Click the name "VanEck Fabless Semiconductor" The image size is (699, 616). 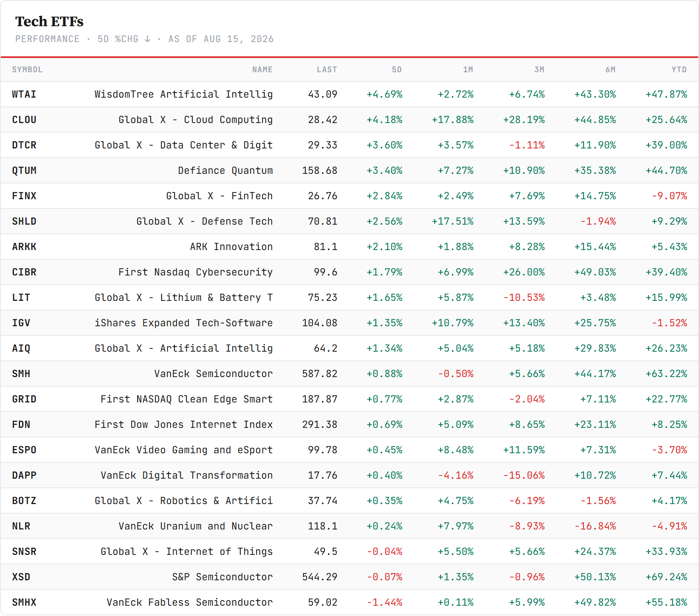click(189, 603)
